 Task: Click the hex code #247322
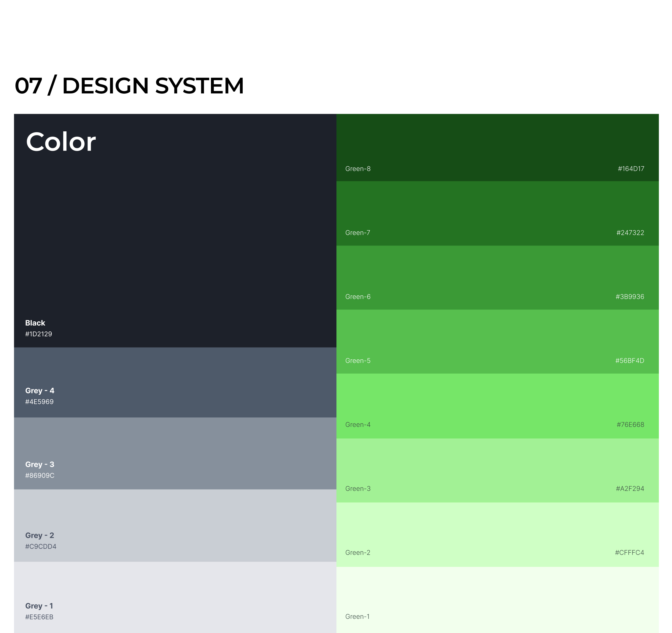pos(630,233)
